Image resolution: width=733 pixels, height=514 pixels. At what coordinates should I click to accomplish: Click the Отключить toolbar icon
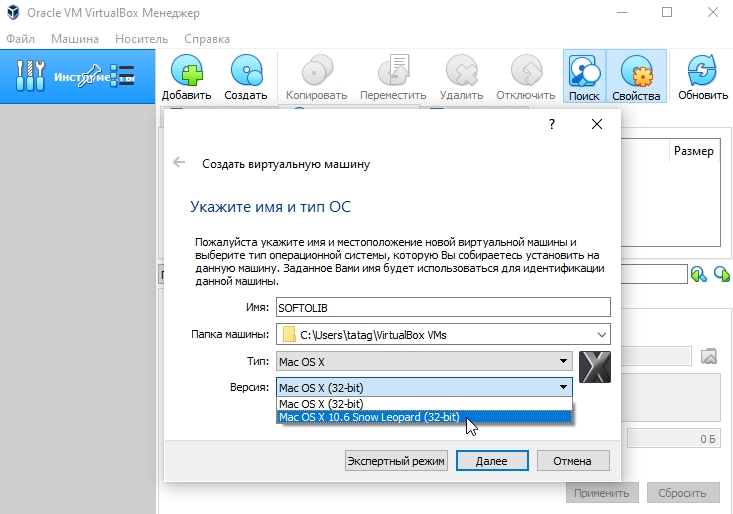526,70
